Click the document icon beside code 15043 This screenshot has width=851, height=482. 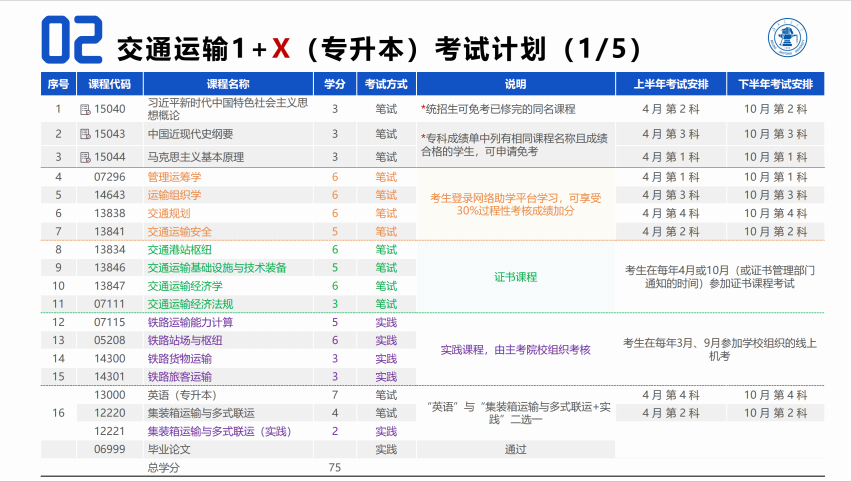point(85,134)
